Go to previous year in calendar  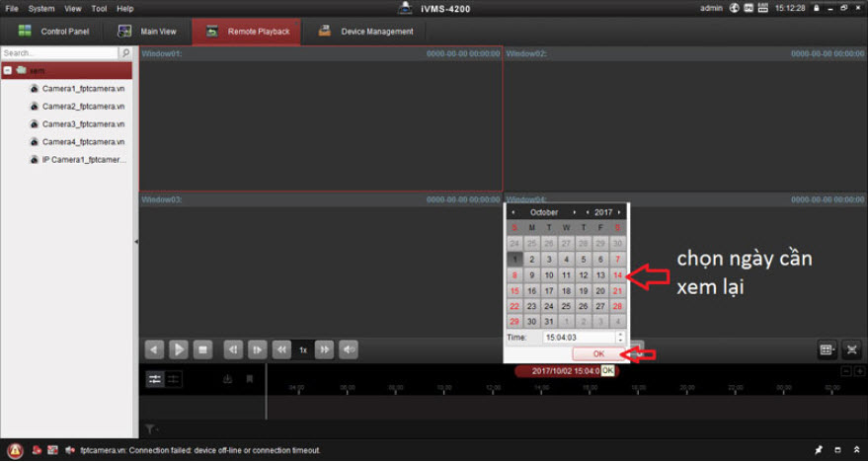click(x=589, y=212)
